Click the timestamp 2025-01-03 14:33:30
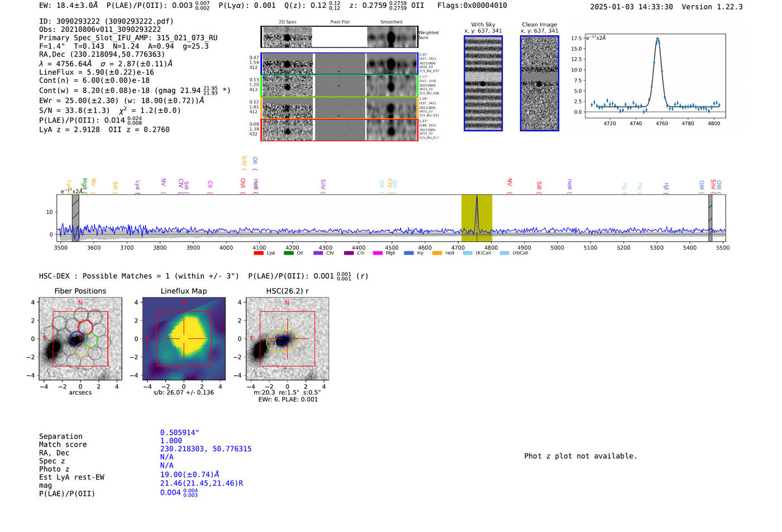The image size is (782, 532). point(632,7)
